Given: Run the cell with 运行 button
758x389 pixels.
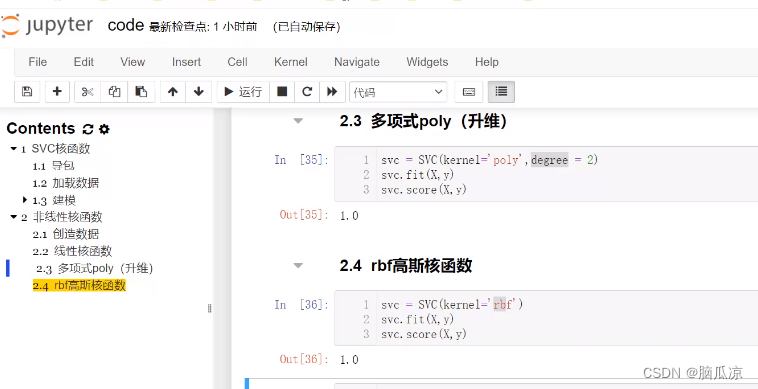Looking at the screenshot, I should [x=243, y=92].
